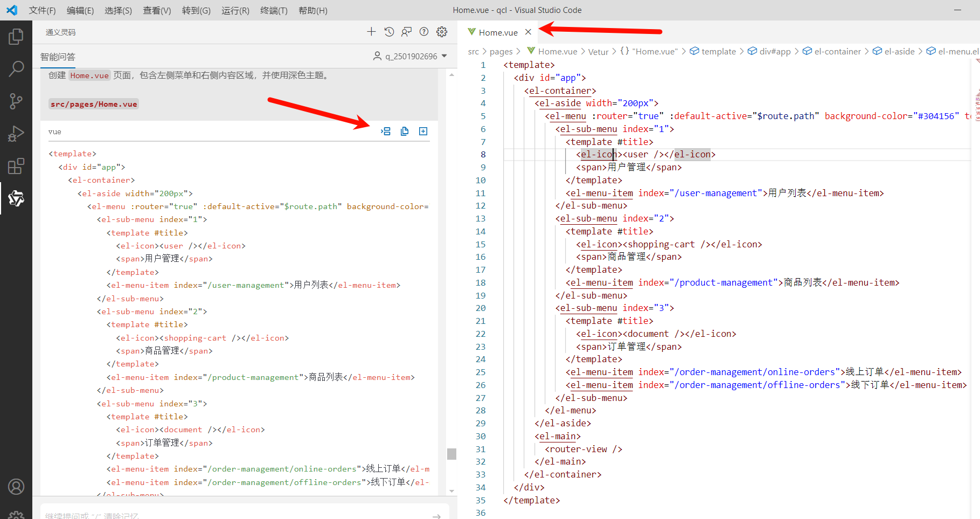Click the 线上订单 code line in editor
980x519 pixels.
[763, 372]
